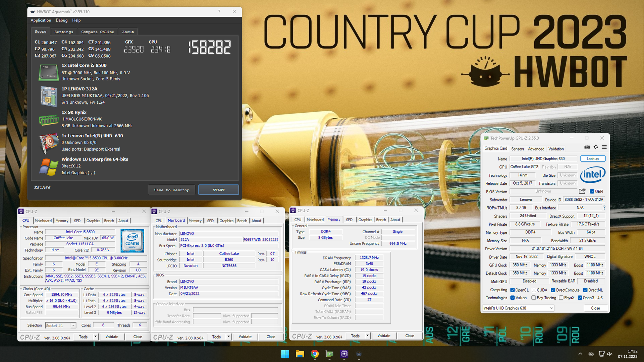Toggle the DirectML checkbox
Viewport: 644px width, 362px height.
tap(585, 290)
